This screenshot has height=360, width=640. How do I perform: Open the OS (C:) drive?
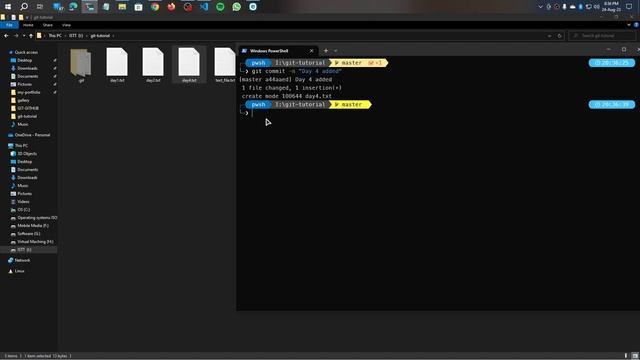point(24,210)
